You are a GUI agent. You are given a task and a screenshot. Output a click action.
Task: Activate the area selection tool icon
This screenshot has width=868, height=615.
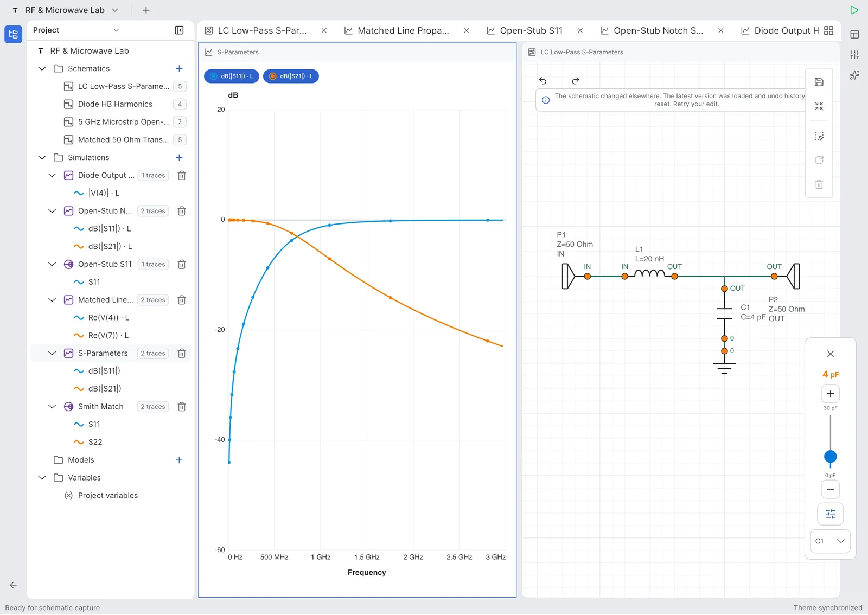pos(819,136)
